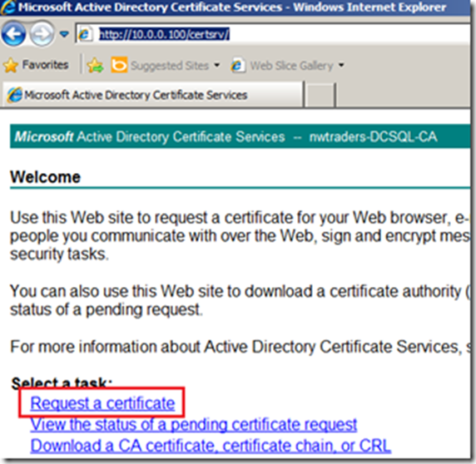Click the Web Slice Gallery label
The height and width of the screenshot is (464, 476).
291,66
